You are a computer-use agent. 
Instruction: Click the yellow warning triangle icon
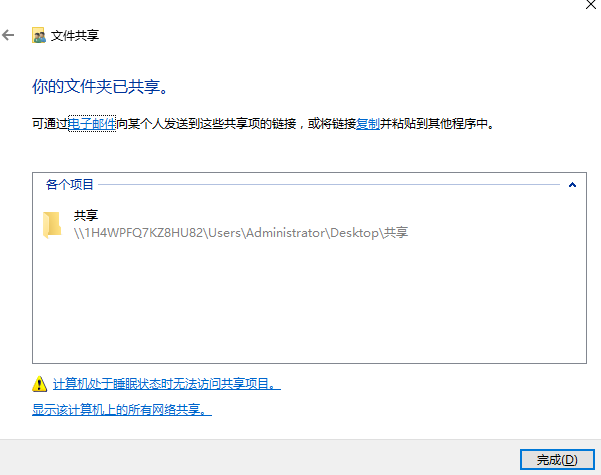click(x=39, y=384)
